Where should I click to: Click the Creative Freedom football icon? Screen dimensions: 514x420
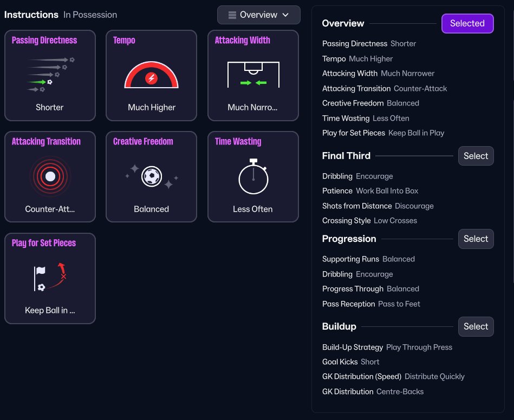click(x=151, y=176)
